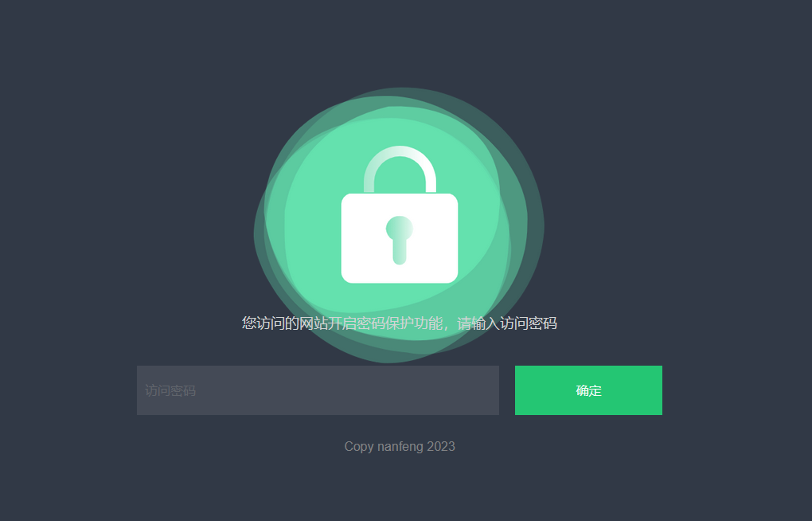Click the padlock's curved shackle
812x521 pixels.
tap(400, 169)
